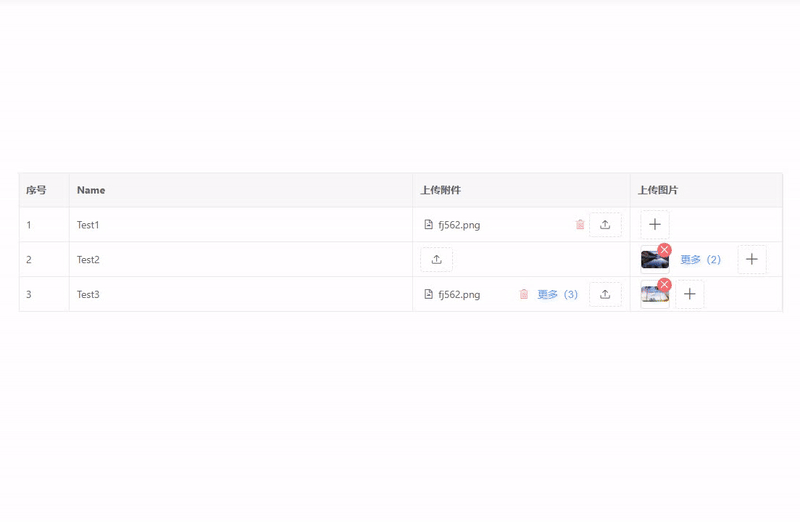Delete fj562.png attachment in Test3 row
The height and width of the screenshot is (522, 800).
coord(524,294)
